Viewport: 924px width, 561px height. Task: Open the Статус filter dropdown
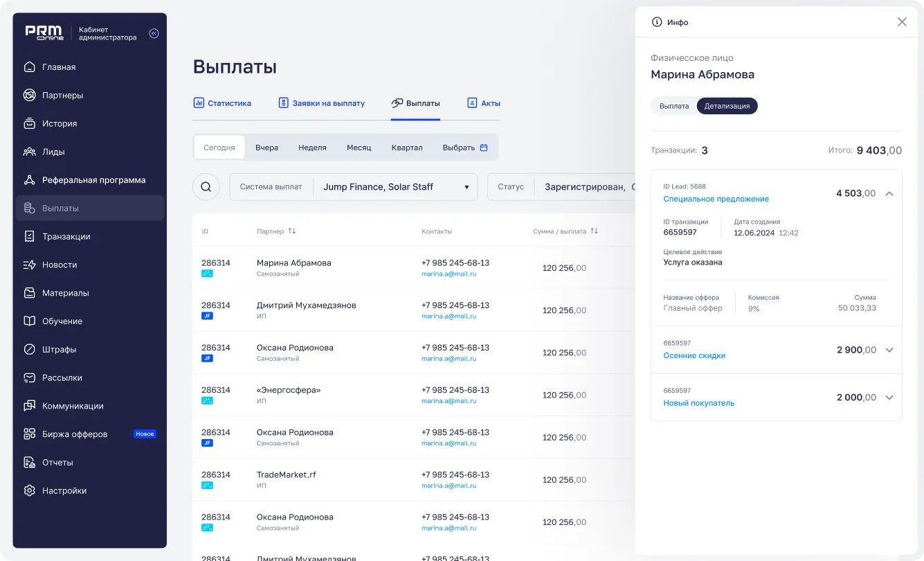561,187
